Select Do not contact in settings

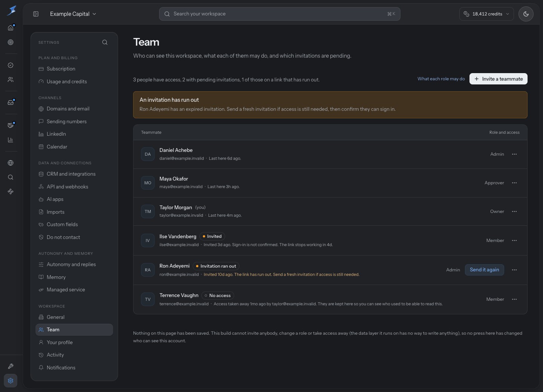(74, 237)
